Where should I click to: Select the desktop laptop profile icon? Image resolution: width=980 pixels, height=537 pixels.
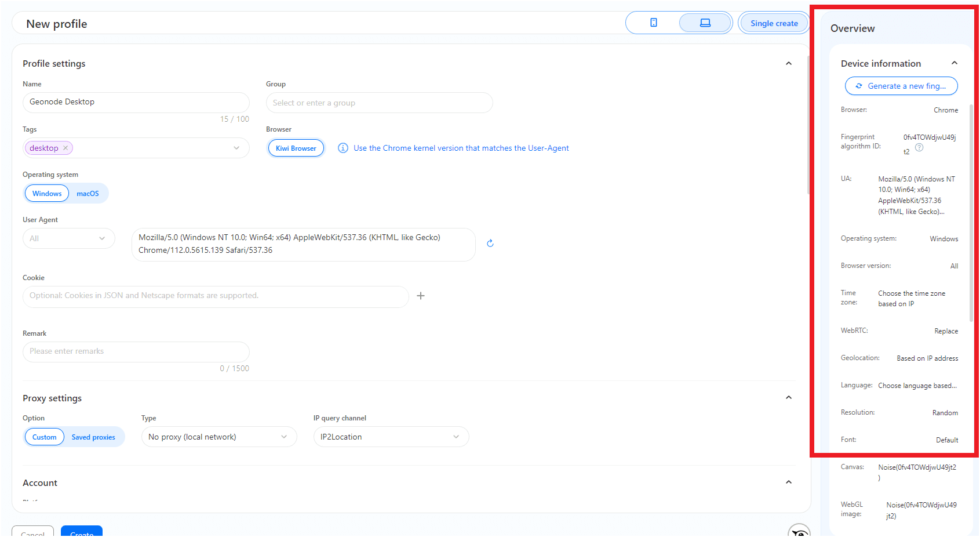tap(705, 23)
